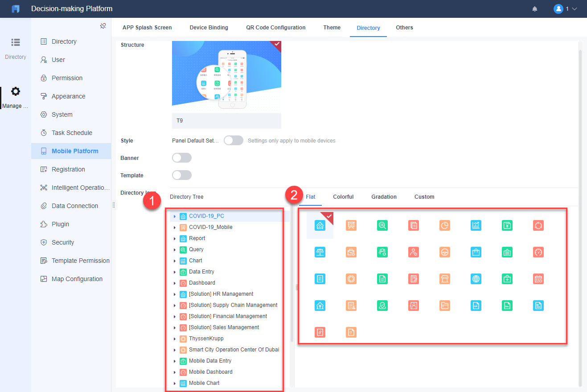Pick the orange question mark document icon
The image size is (587, 392).
[351, 332]
